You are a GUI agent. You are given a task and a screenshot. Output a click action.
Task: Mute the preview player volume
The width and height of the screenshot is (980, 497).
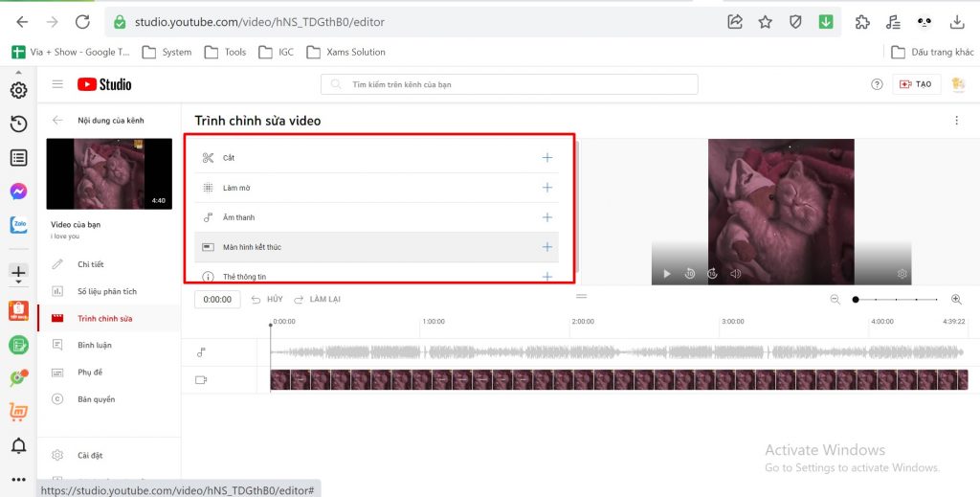pos(736,274)
